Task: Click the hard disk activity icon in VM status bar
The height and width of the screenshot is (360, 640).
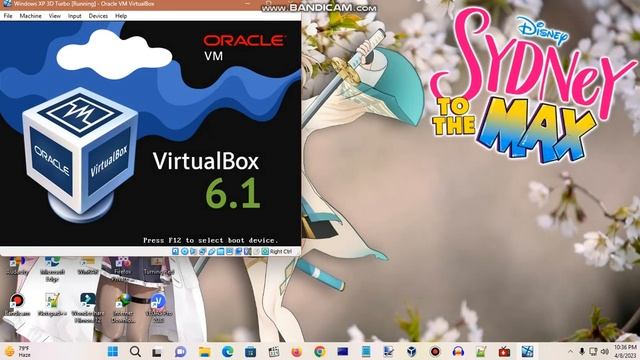Action: click(x=176, y=251)
